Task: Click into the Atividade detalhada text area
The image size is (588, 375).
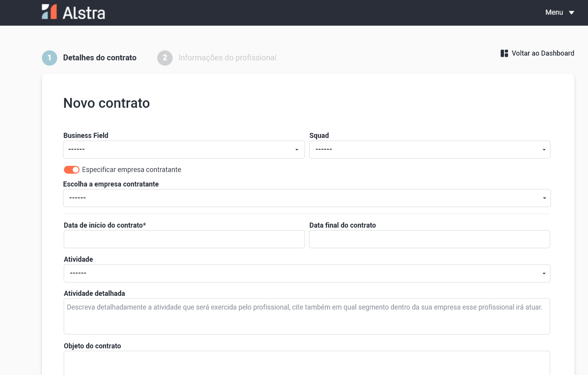Action: coord(307,317)
